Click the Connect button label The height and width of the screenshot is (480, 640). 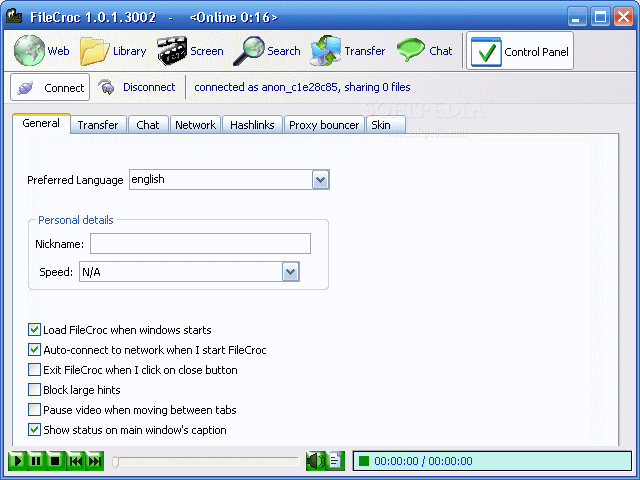64,88
